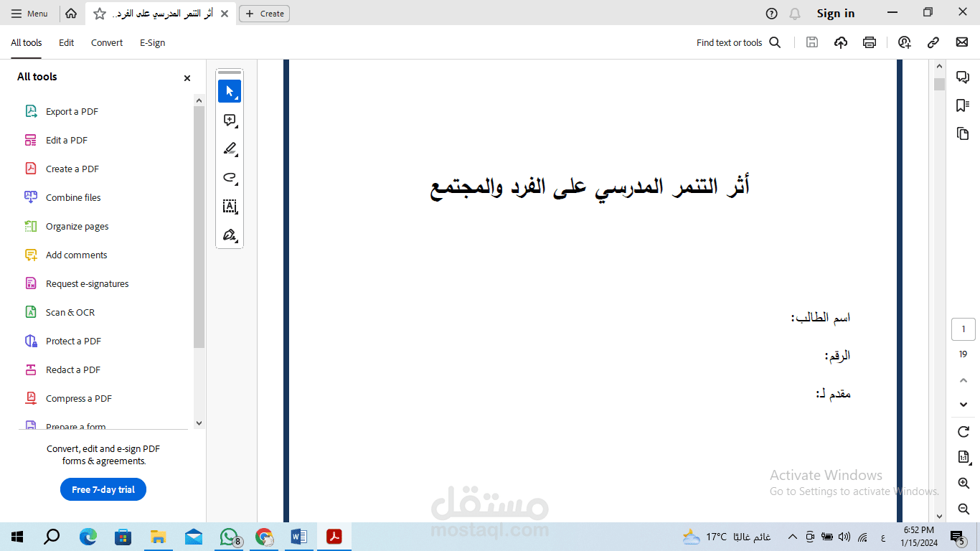Open Find text or tools search
The width and height of the screenshot is (980, 551).
click(x=738, y=42)
